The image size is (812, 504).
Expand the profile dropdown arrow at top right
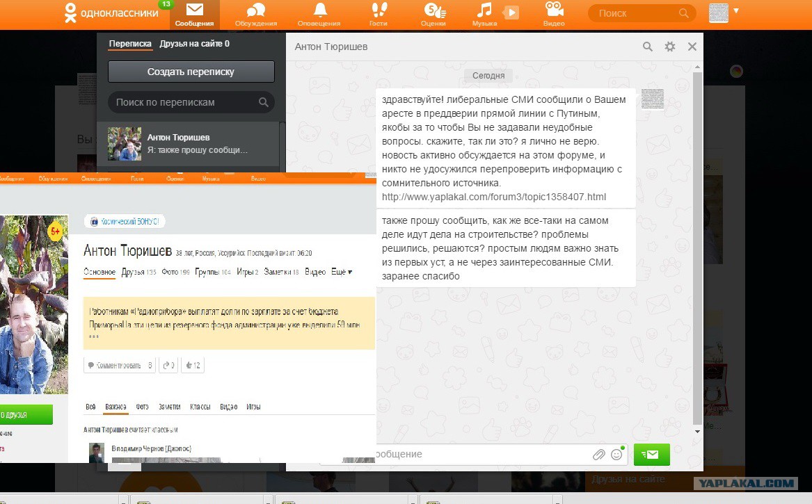(736, 11)
